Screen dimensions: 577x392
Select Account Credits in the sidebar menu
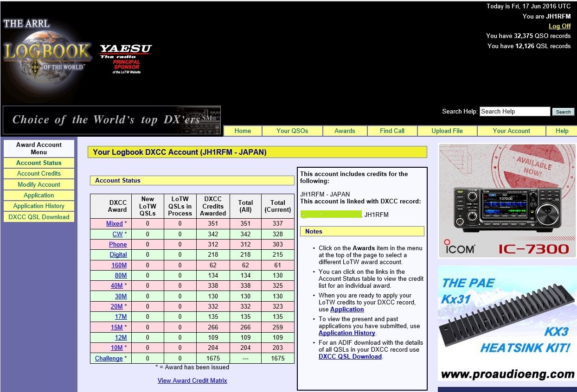(x=39, y=174)
